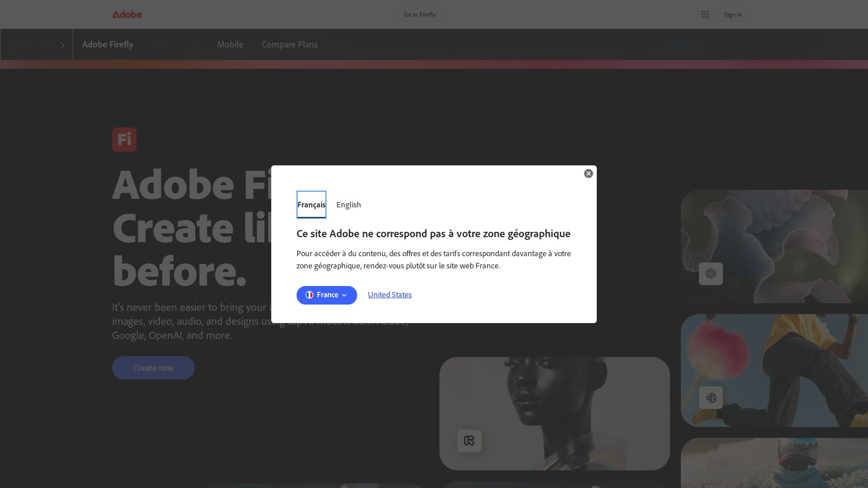Click the Adobe logo
868x488 pixels.
pos(128,14)
